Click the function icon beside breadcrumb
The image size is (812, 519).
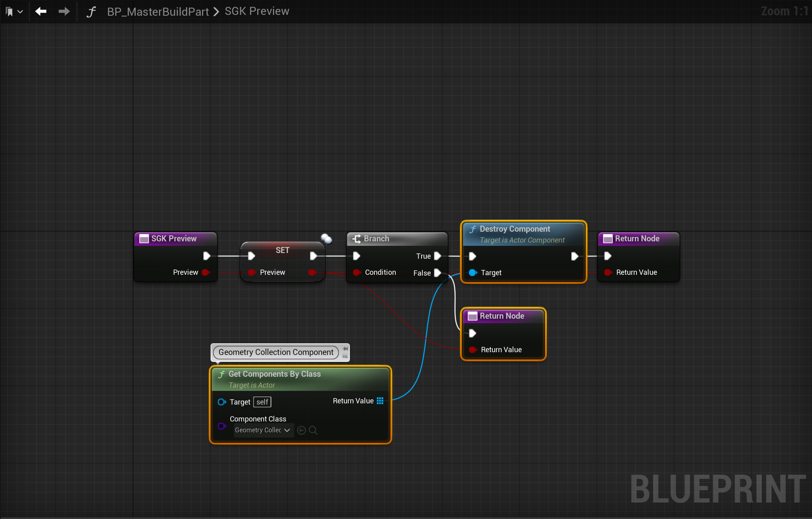[91, 12]
